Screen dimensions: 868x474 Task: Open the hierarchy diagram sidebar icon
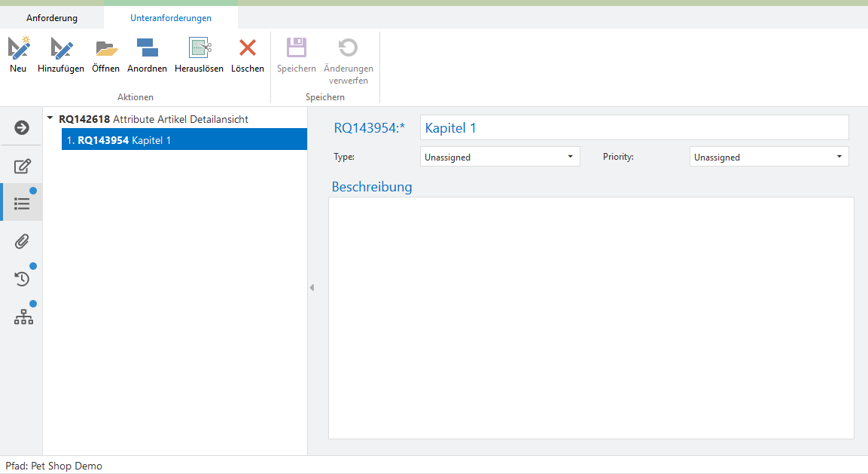(x=23, y=317)
